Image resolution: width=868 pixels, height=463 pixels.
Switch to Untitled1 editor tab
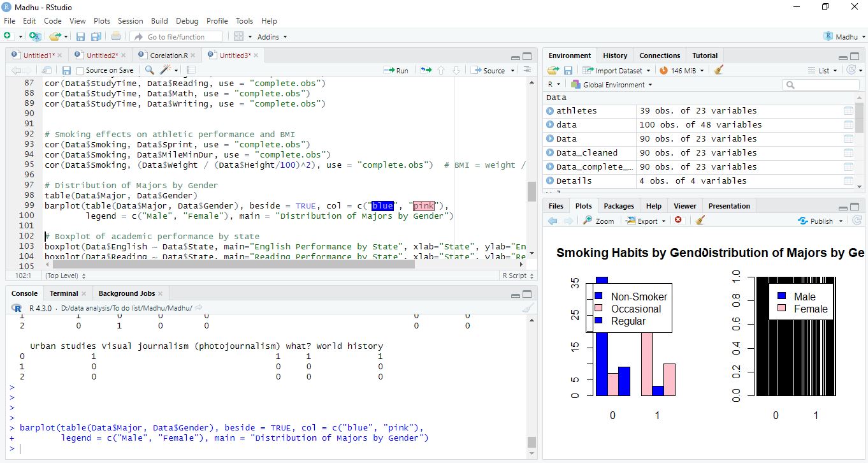click(x=39, y=55)
